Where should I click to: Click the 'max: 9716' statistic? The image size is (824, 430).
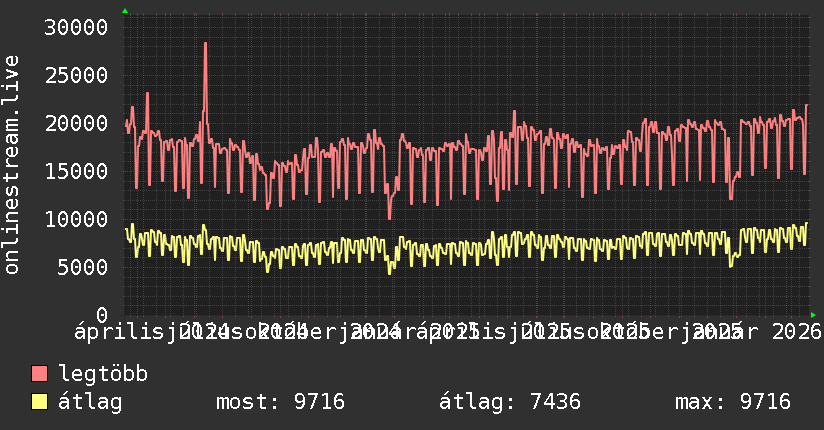coord(733,402)
